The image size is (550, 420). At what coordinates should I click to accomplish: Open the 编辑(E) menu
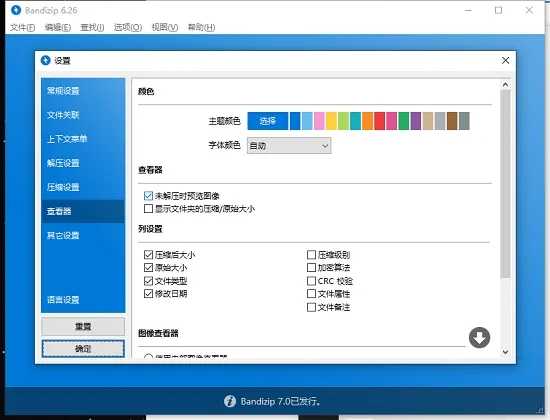pyautogui.click(x=58, y=27)
